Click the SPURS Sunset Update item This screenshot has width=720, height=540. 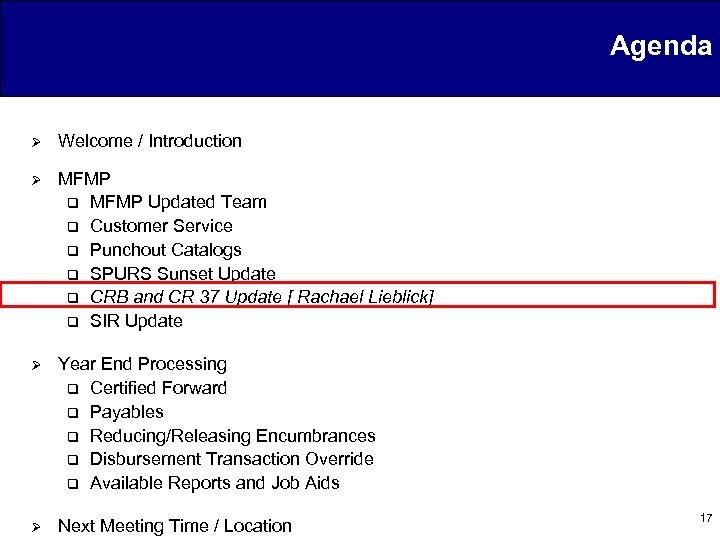(x=183, y=274)
